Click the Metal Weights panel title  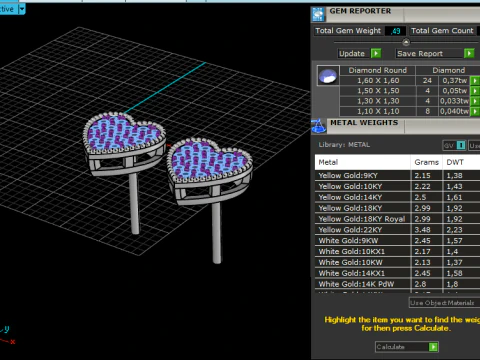point(364,123)
